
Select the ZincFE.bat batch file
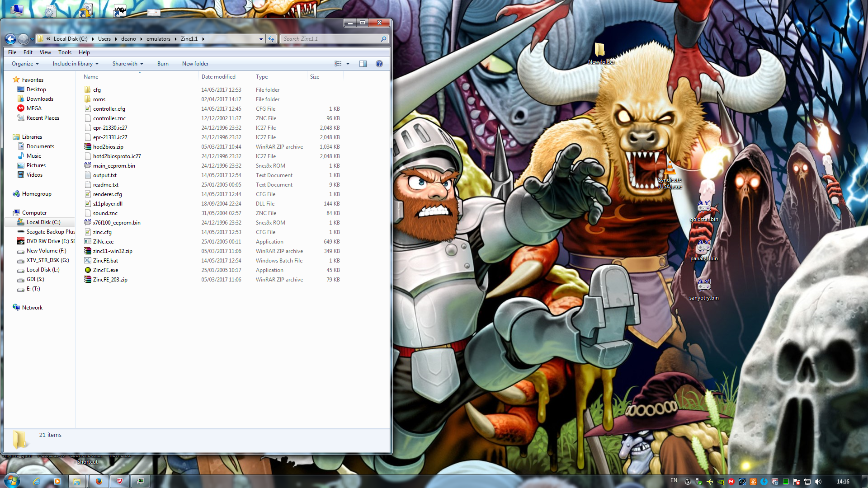tap(105, 261)
